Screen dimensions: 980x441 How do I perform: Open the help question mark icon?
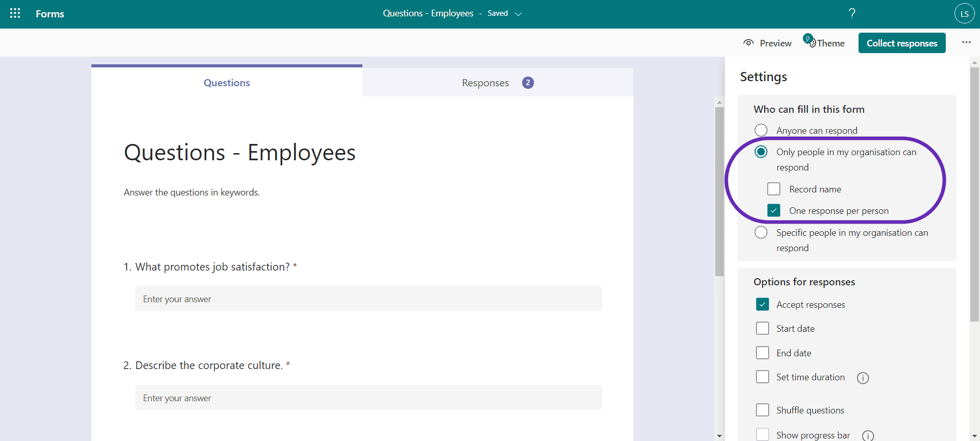pyautogui.click(x=852, y=13)
